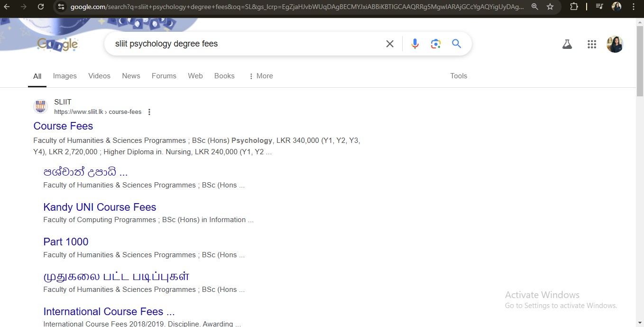
Task: Open site information icon beside the URL
Action: tap(60, 7)
